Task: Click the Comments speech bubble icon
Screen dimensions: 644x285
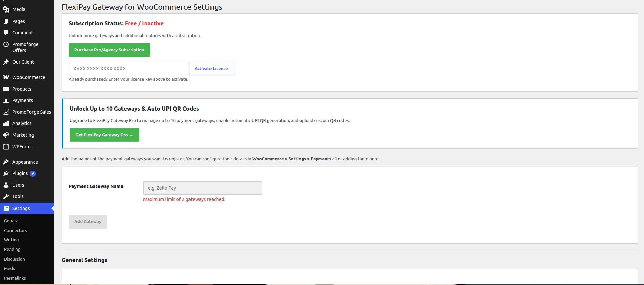Action: [x=6, y=33]
